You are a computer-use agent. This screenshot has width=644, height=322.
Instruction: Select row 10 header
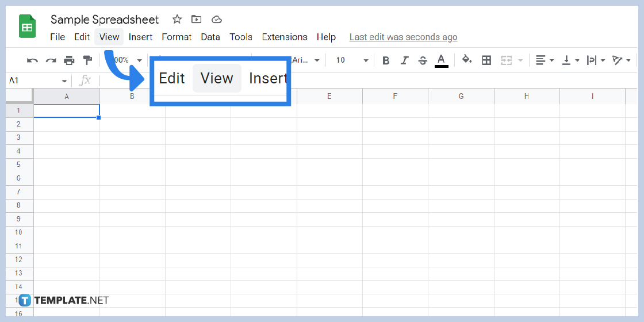[x=20, y=232]
